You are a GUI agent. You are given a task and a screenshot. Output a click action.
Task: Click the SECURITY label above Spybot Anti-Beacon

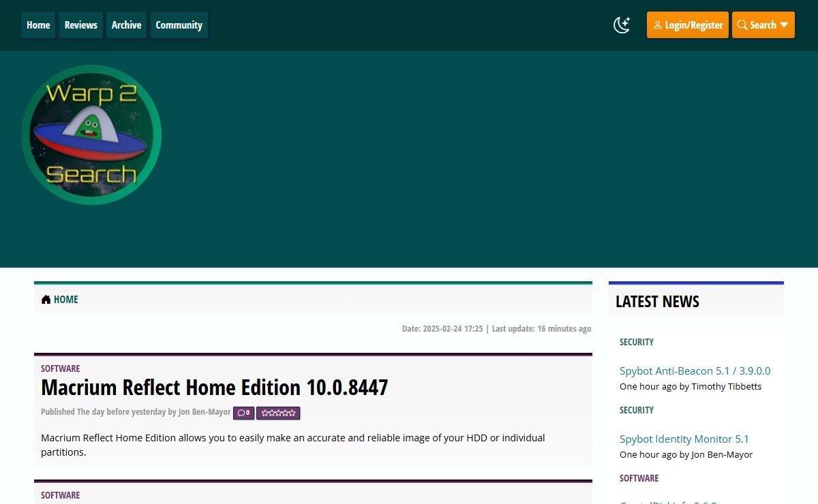tap(637, 342)
